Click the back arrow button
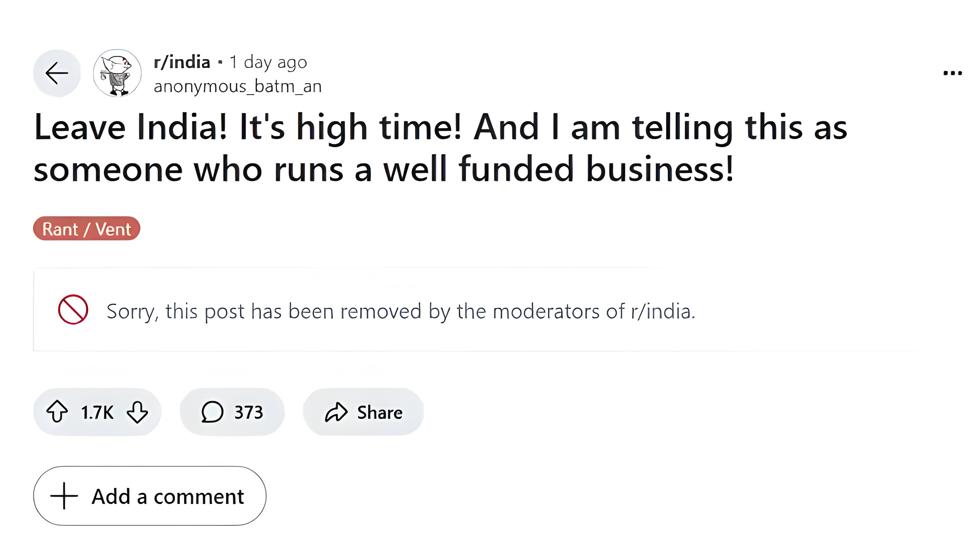Viewport: 980px width, 550px height. (x=57, y=73)
